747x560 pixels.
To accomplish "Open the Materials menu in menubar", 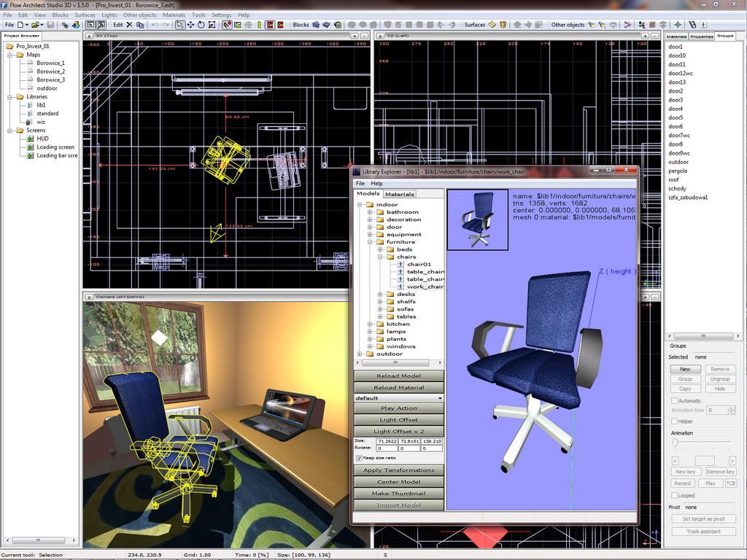I will tap(174, 15).
